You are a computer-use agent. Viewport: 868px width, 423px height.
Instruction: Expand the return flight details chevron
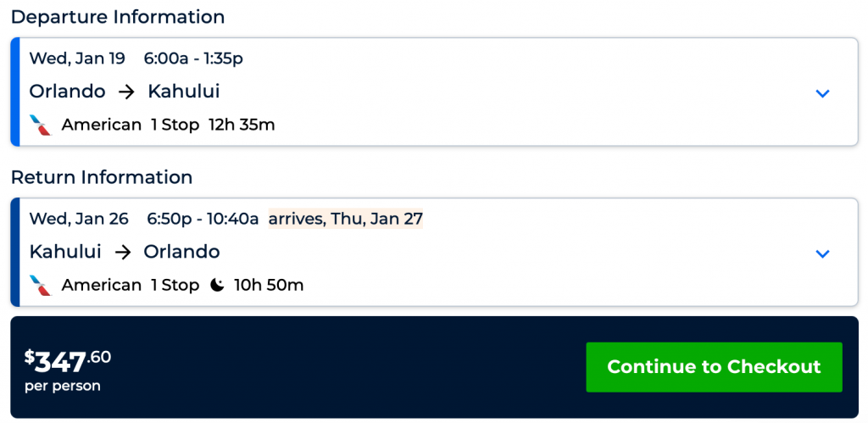[x=822, y=253]
